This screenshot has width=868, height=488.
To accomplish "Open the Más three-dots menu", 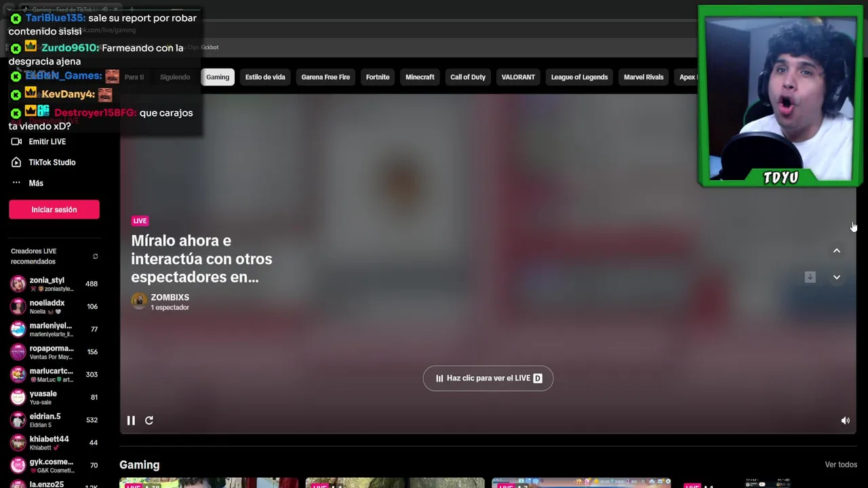I will tap(16, 183).
